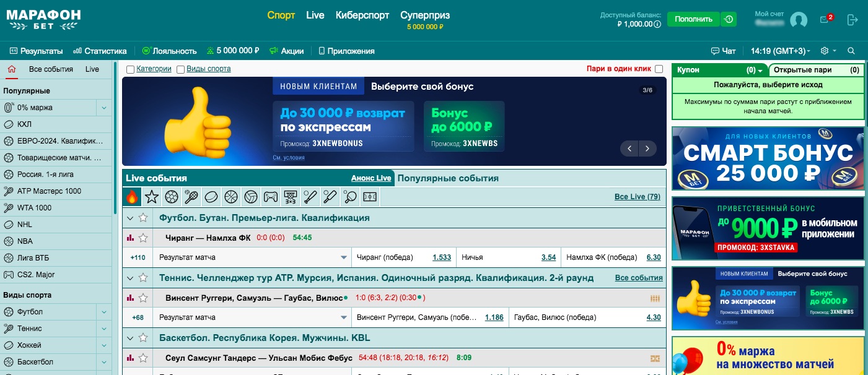
Task: Expand the Хоккей sidebar sports item
Action: click(x=103, y=345)
